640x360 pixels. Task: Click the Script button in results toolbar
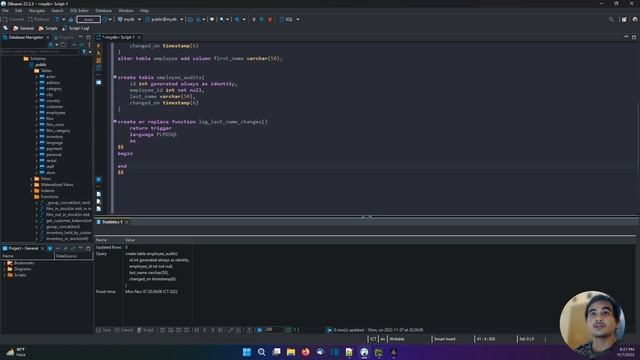pos(145,330)
